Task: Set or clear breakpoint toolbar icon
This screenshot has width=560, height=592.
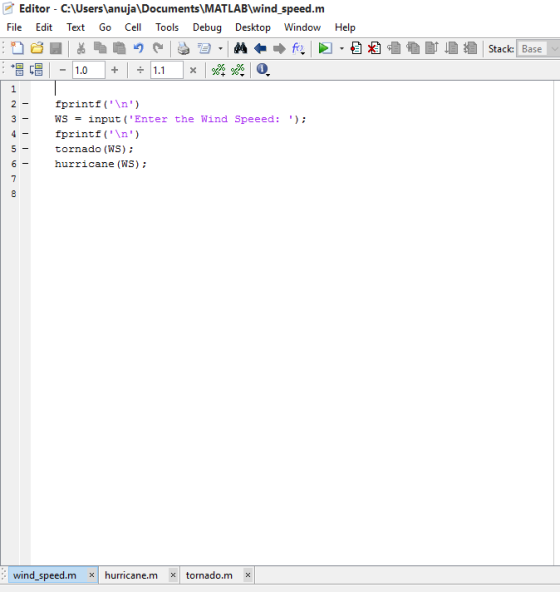Action: [x=356, y=48]
